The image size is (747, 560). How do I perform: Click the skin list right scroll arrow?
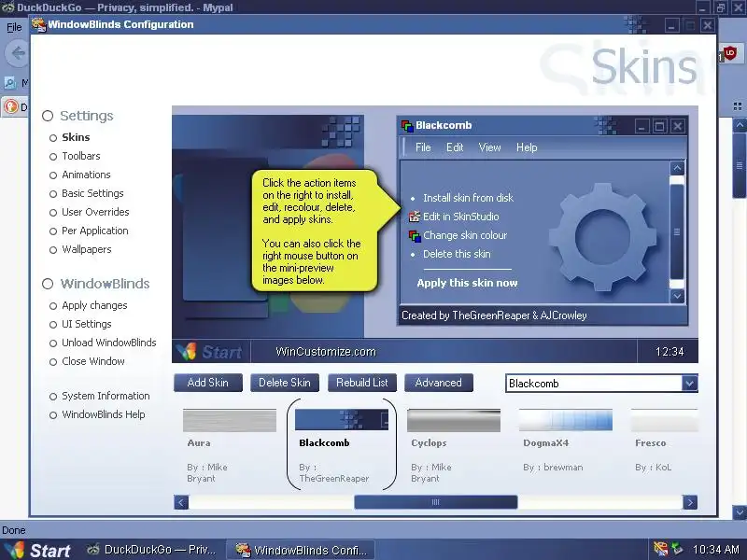[690, 502]
